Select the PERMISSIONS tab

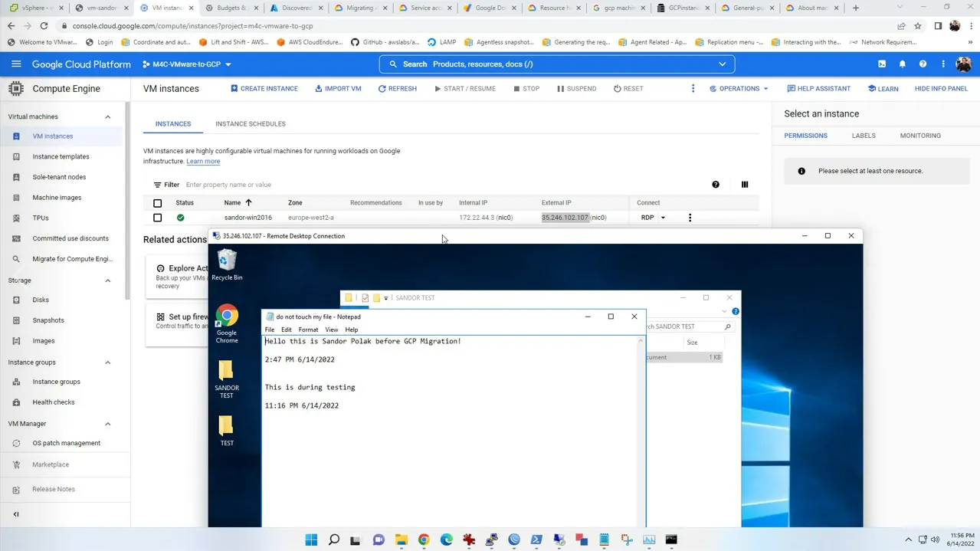pos(805,136)
